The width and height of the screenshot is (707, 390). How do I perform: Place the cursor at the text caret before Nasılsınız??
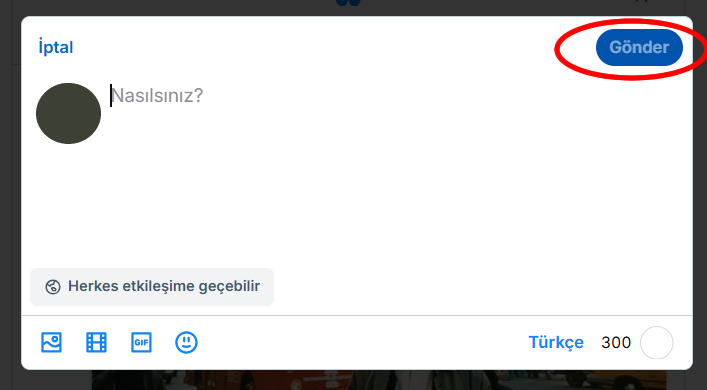pos(111,96)
